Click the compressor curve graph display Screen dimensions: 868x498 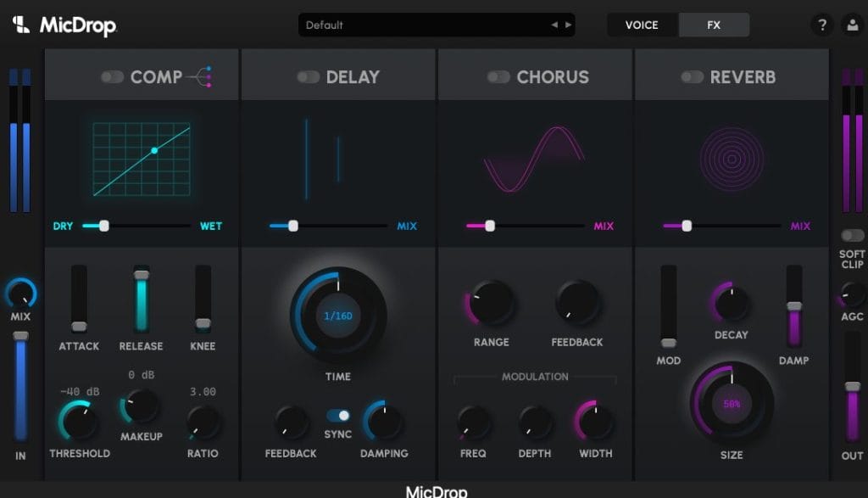[x=142, y=159]
